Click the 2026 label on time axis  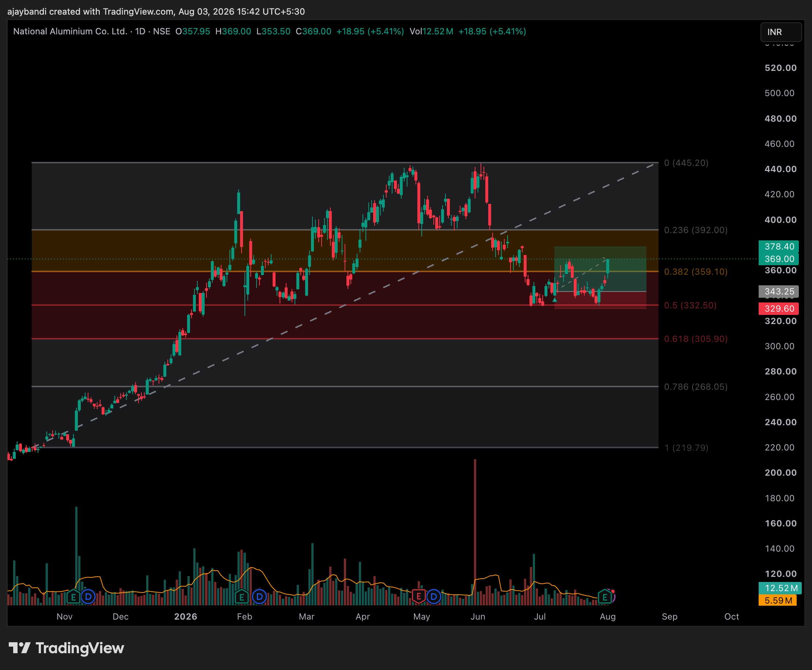click(186, 616)
